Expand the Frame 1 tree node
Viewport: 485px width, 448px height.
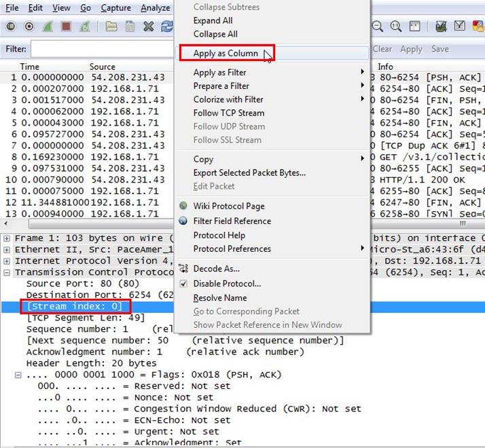[x=7, y=238]
